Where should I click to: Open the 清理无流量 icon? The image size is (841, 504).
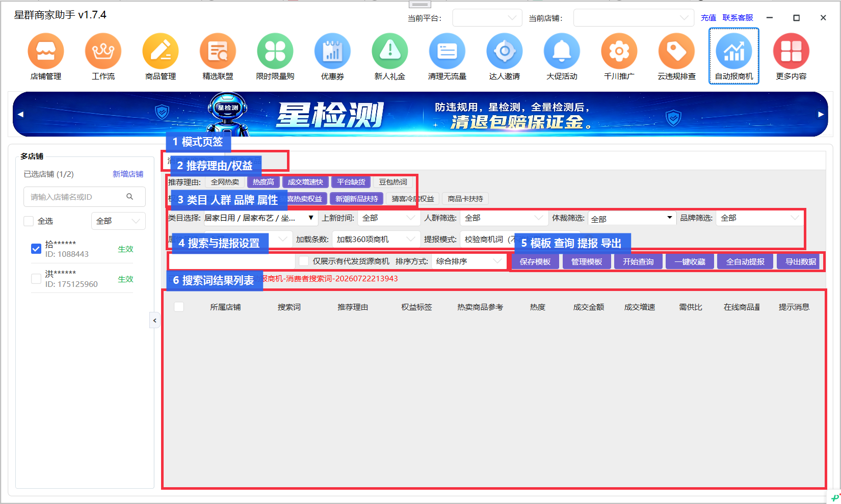447,51
